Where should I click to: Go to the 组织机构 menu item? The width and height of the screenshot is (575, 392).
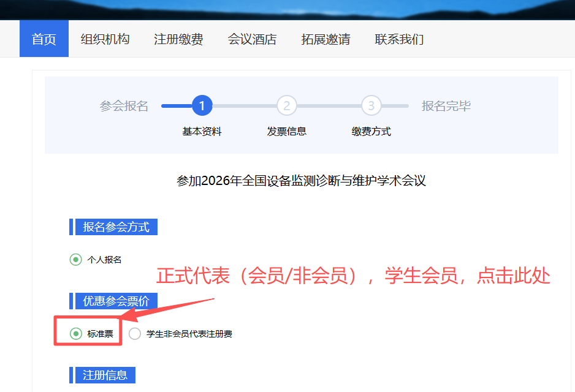click(105, 39)
